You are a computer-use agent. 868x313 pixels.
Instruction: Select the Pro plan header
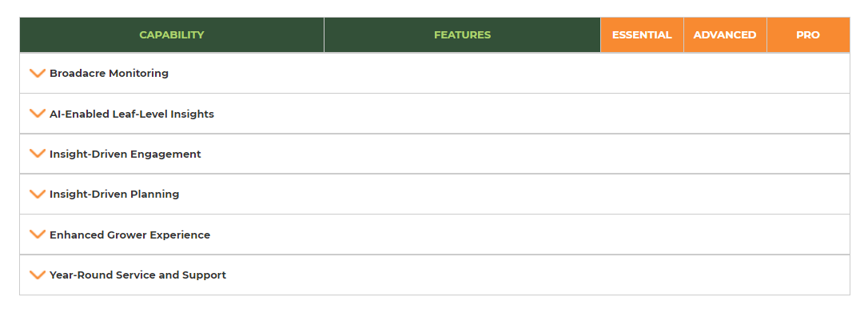(808, 35)
